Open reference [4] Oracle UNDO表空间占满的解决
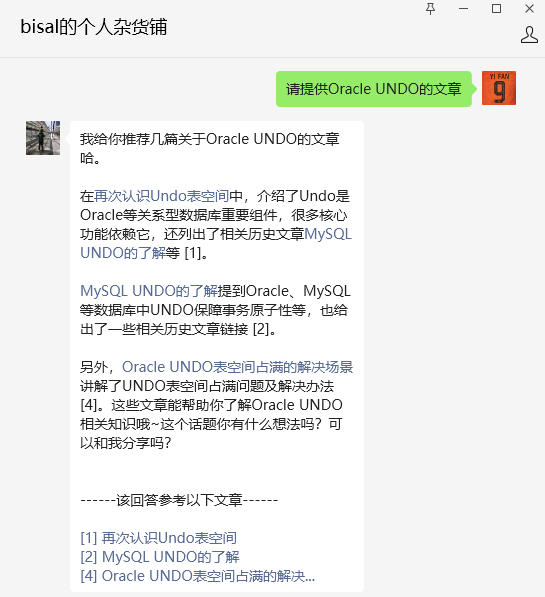Image resolution: width=545 pixels, height=597 pixels. coord(198,576)
